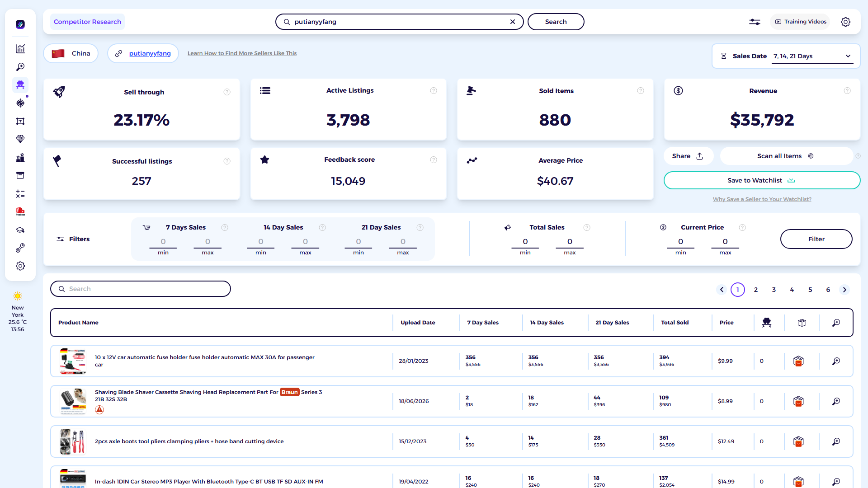Open fuse holder product thumbnail
This screenshot has width=868, height=488.
click(x=73, y=361)
